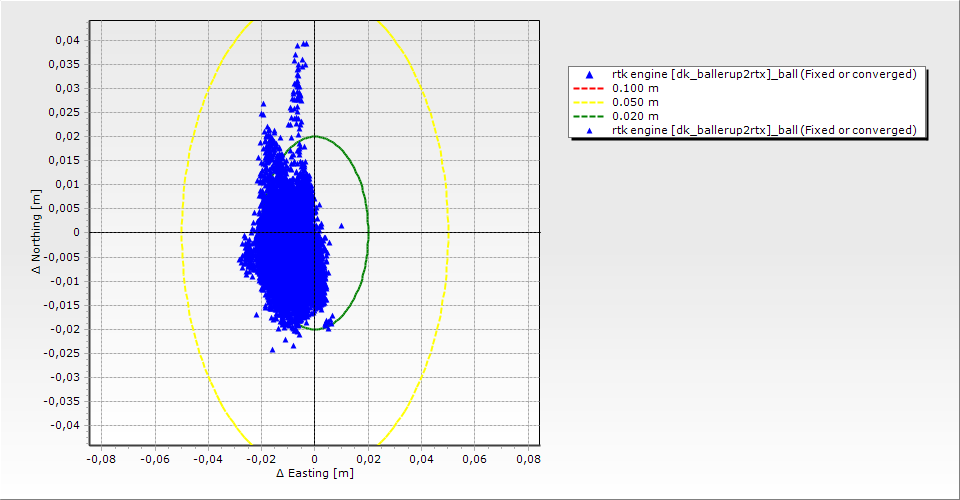960x500 pixels.
Task: Click the 0,005 Northing axis label
Action: 64,208
